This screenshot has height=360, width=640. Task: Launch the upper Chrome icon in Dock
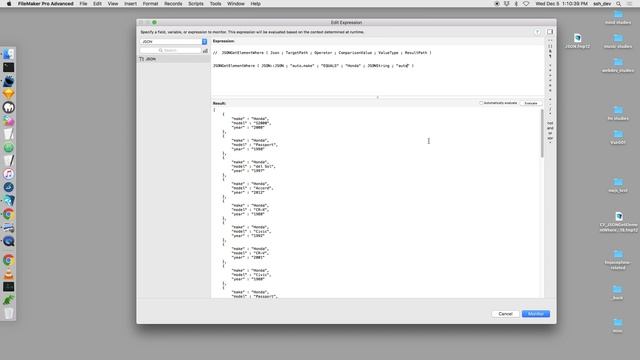(9, 214)
